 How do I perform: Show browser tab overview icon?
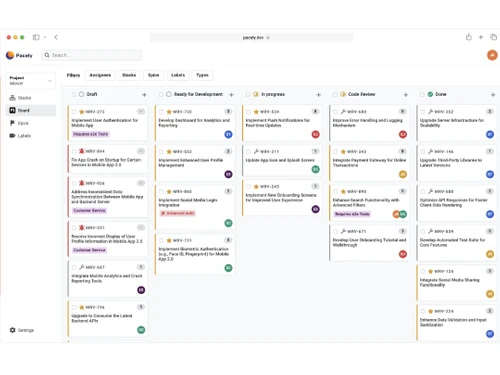(x=493, y=37)
